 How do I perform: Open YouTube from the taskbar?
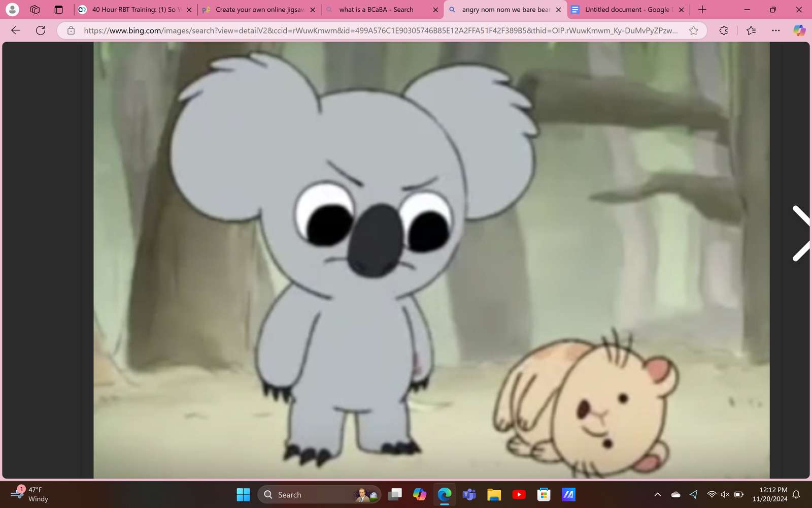(x=519, y=494)
